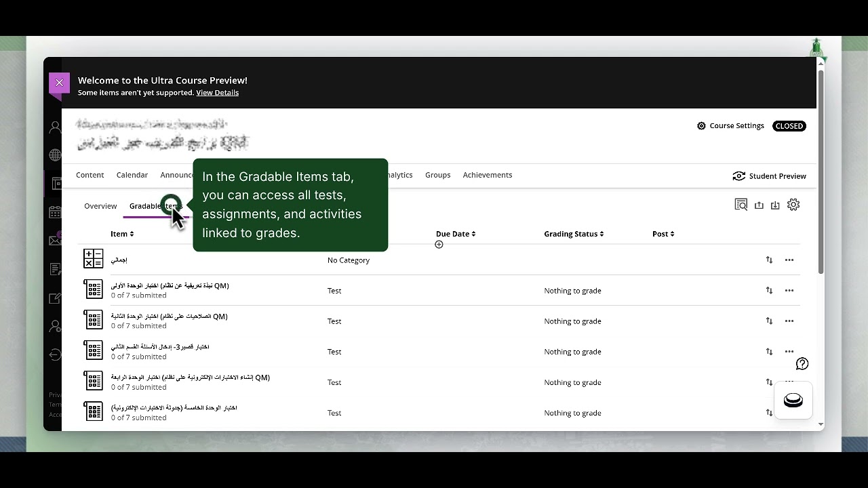Screen dimensions: 868x488
Task: Click reorder arrows on the first Test row
Action: (x=769, y=291)
